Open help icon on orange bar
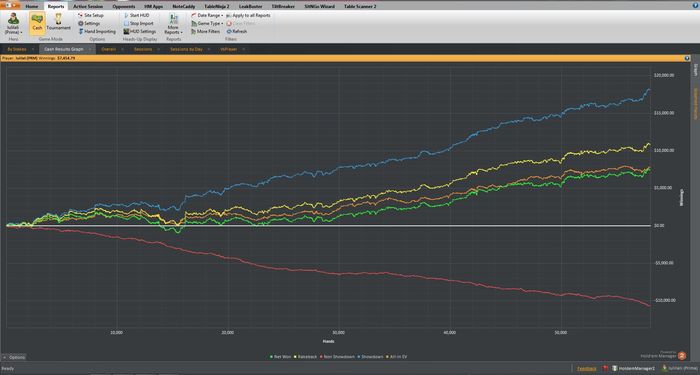 tap(688, 58)
